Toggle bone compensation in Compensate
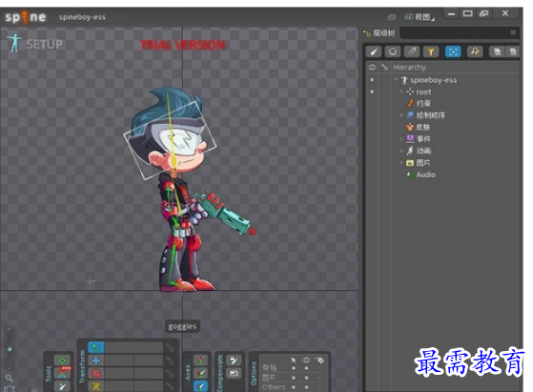The image size is (533, 392). click(x=234, y=361)
